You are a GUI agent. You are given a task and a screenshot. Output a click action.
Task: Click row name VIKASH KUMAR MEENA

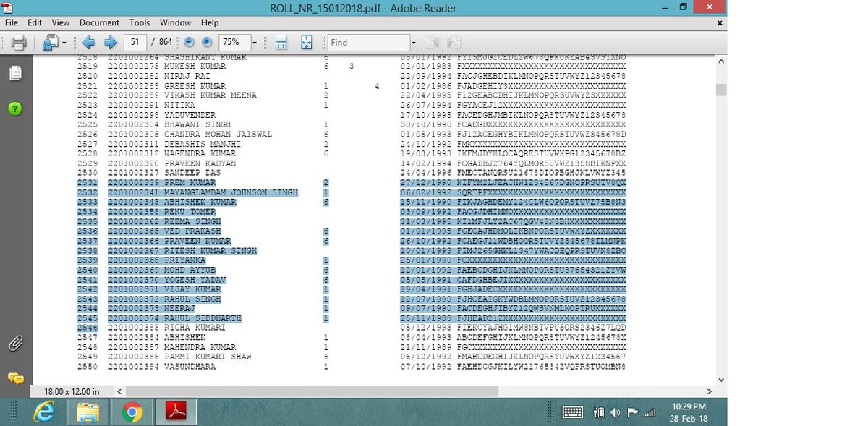210,95
